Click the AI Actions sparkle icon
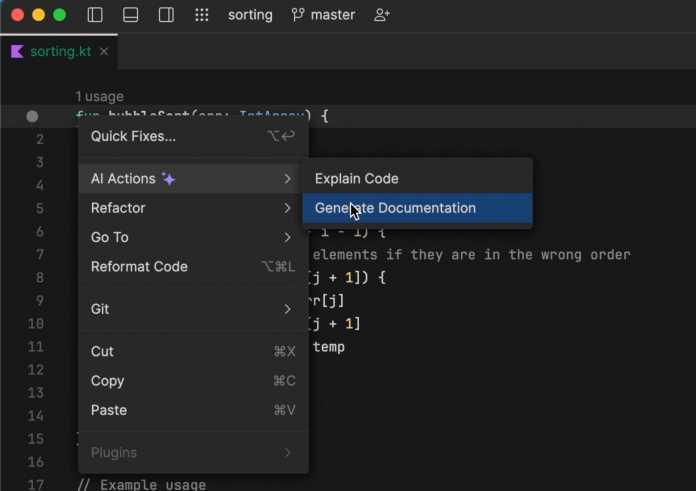696x491 pixels. click(x=169, y=179)
